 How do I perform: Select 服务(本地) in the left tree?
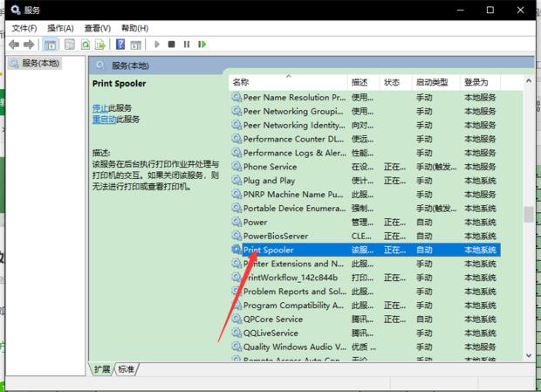coord(39,63)
